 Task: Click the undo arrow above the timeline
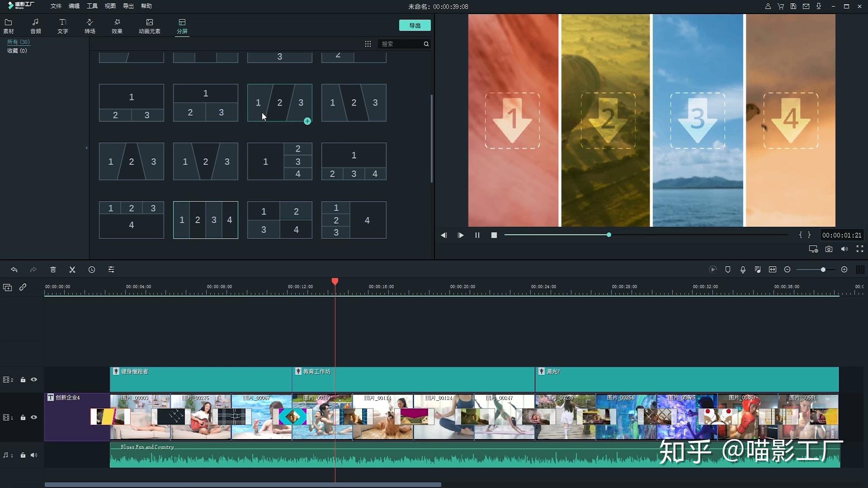pos(14,270)
